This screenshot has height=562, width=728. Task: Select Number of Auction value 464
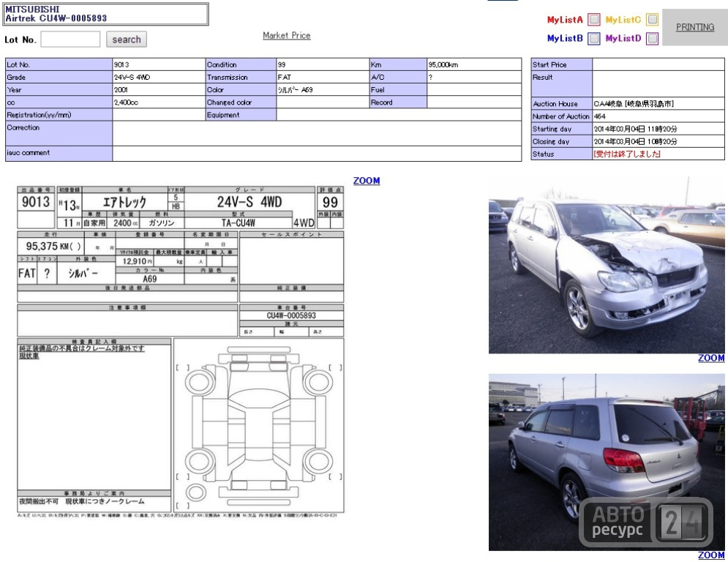599,116
